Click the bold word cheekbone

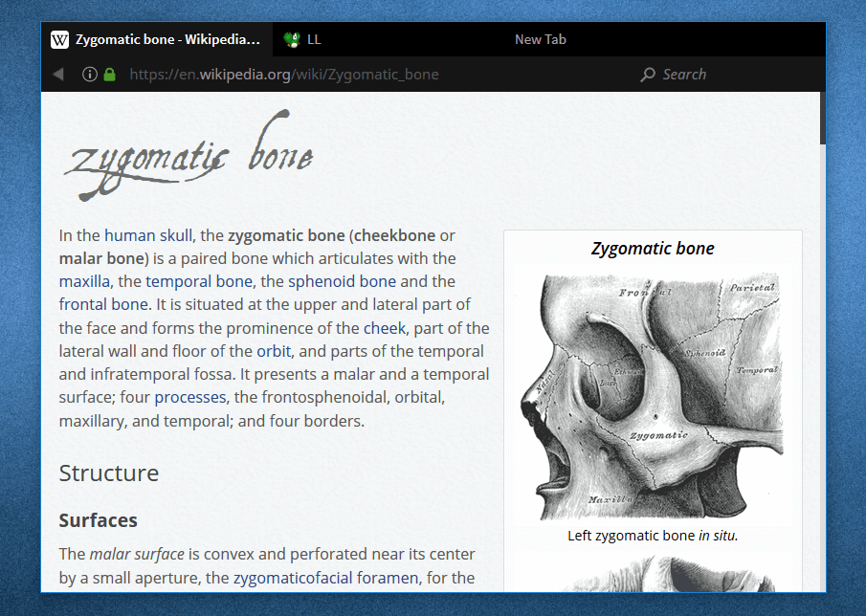[x=395, y=235]
